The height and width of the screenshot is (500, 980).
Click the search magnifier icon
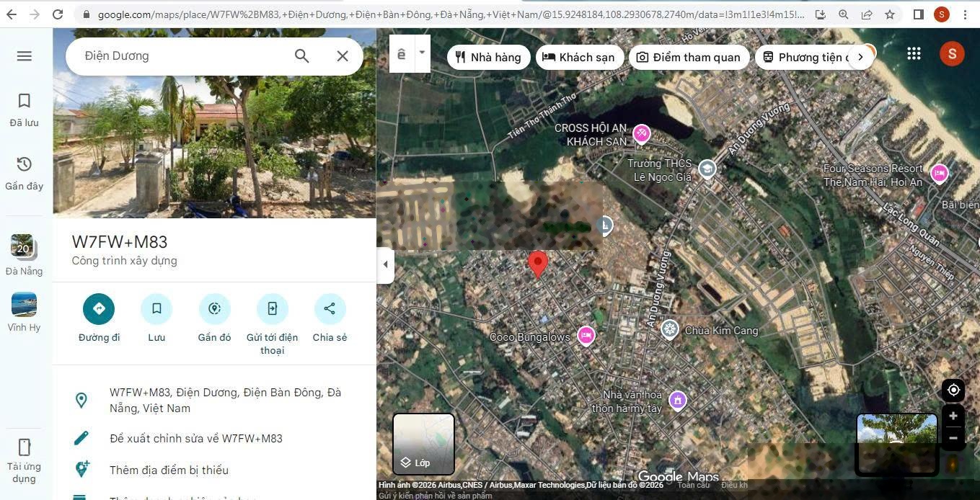tap(301, 56)
